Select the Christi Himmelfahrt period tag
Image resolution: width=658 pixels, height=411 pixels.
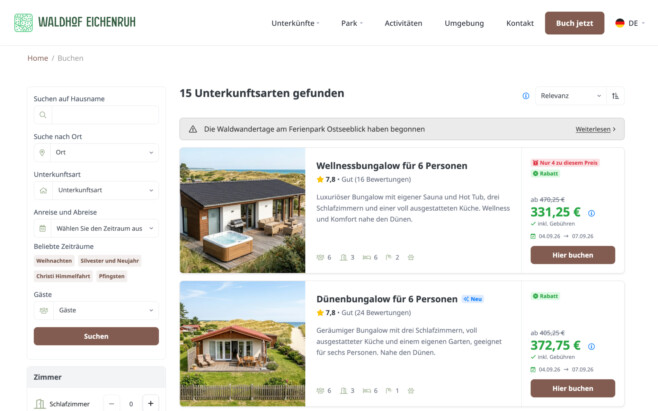tap(63, 276)
